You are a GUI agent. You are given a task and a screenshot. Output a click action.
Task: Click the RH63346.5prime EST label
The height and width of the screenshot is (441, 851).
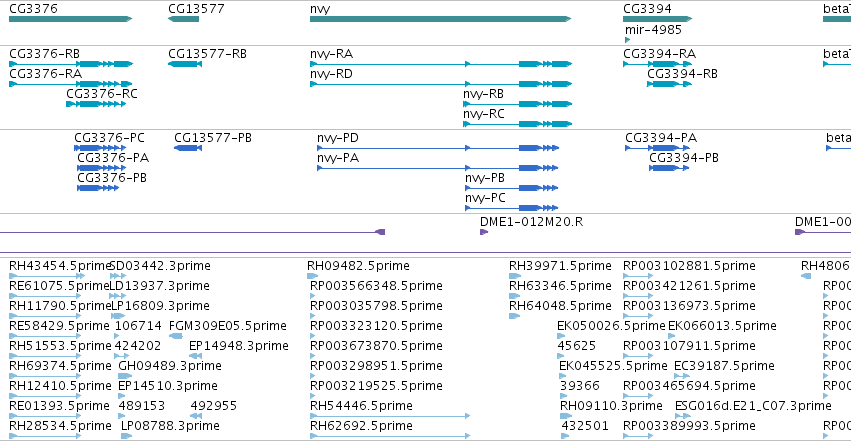tap(560, 286)
